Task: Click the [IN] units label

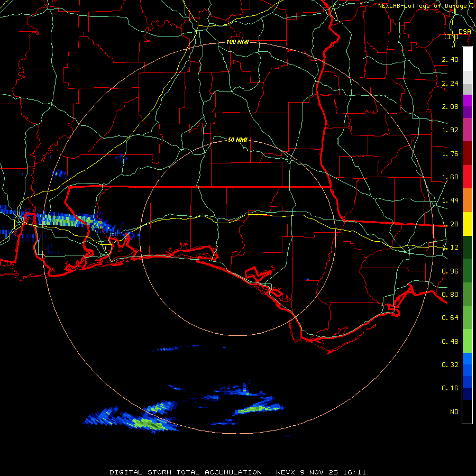Action: click(x=452, y=36)
